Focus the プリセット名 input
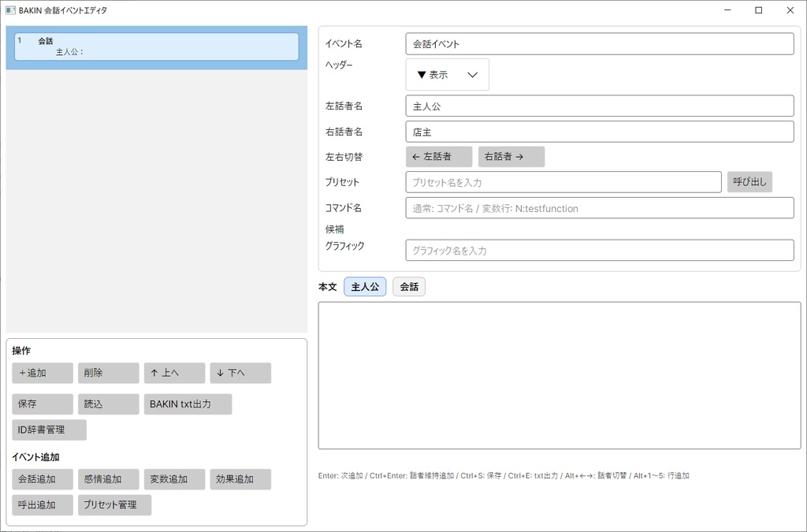Viewport: 807px width, 532px height. 563,182
